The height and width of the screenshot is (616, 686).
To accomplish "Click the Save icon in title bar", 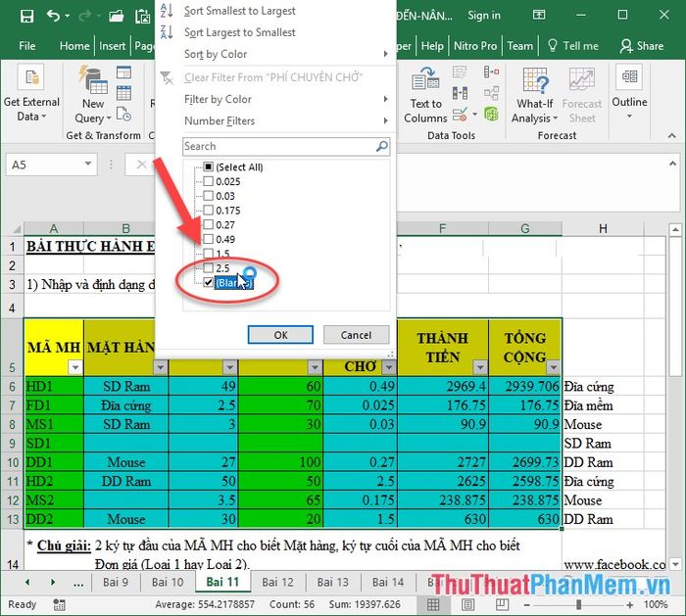I will point(26,16).
